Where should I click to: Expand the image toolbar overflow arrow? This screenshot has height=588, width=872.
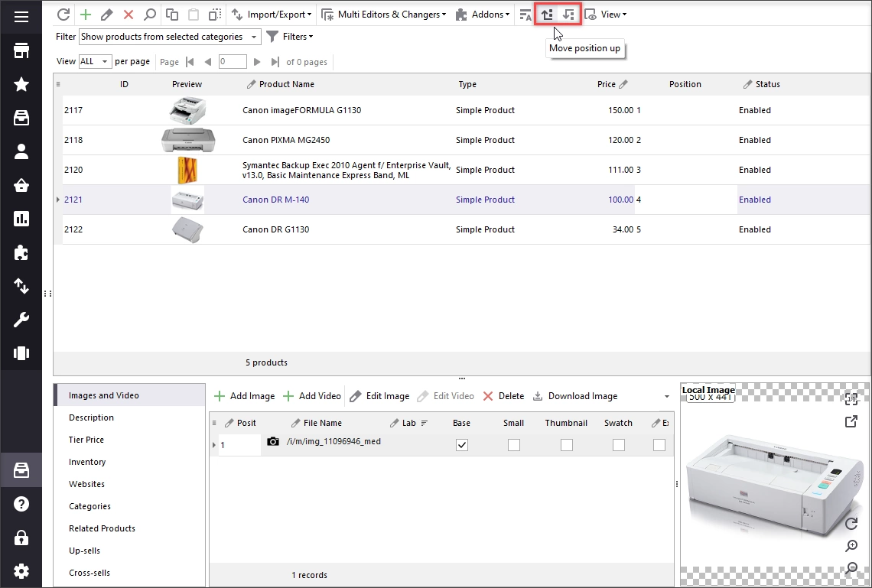[667, 396]
